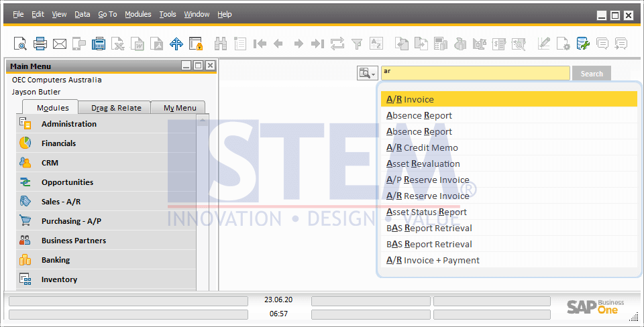Open the Business Partners module

(106, 241)
